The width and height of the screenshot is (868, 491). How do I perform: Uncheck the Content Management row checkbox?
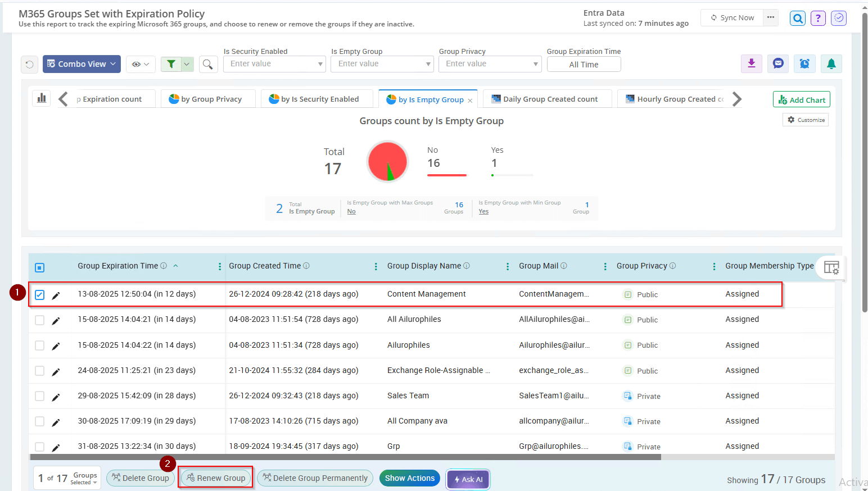pyautogui.click(x=40, y=295)
